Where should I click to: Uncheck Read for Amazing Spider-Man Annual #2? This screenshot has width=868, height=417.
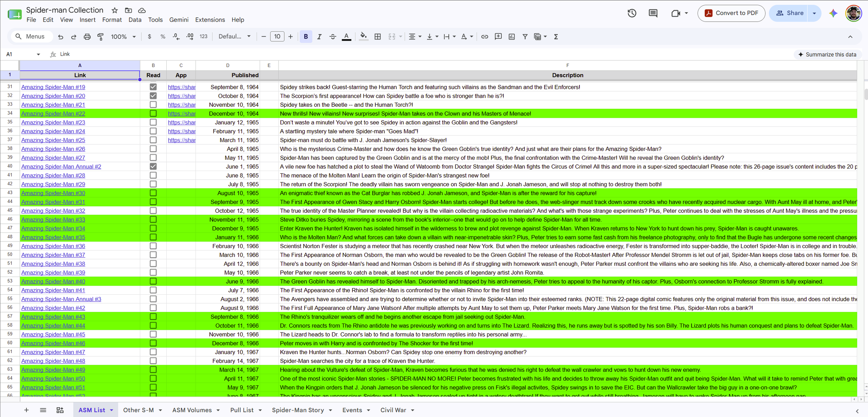coord(153,166)
